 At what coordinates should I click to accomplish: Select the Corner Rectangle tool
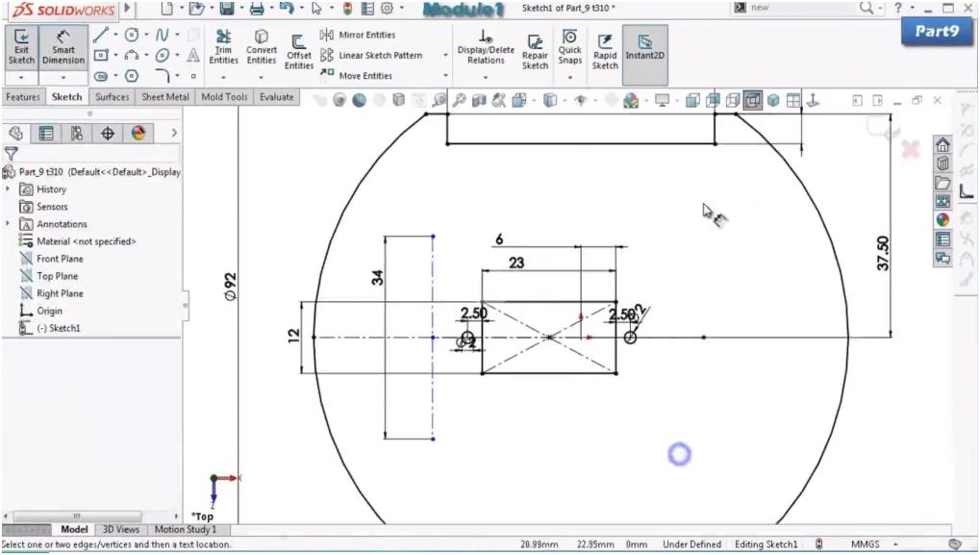(101, 55)
